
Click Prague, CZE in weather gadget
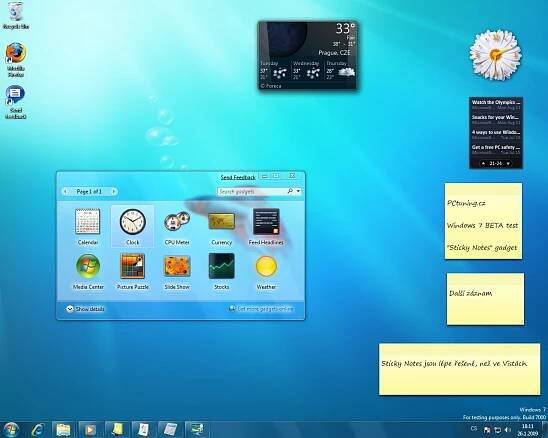click(x=334, y=53)
